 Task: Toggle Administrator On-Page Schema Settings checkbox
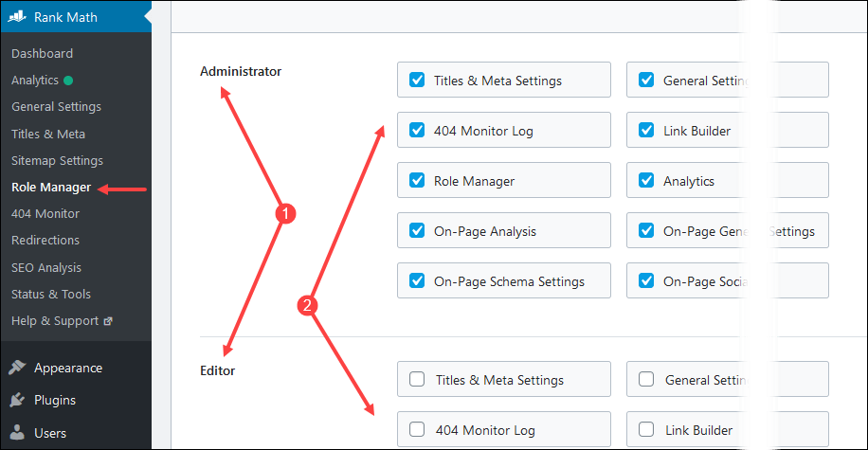pyautogui.click(x=417, y=280)
